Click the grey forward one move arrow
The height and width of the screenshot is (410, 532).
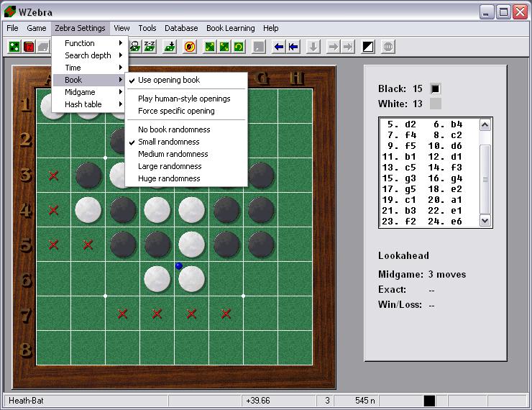tap(334, 47)
